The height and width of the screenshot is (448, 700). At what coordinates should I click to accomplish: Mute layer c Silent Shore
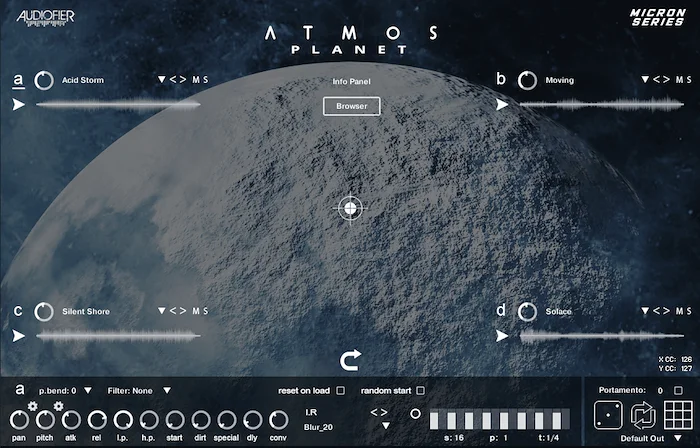tap(196, 311)
